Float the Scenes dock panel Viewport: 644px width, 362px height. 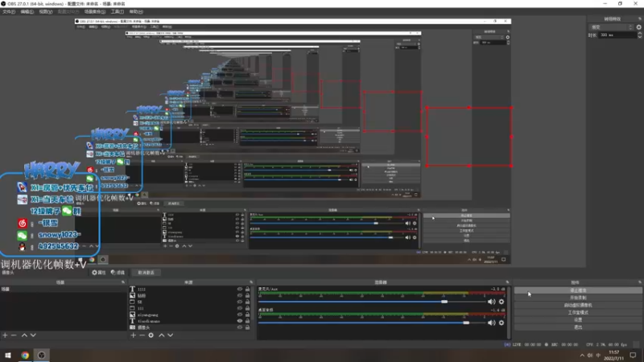pos(123,282)
